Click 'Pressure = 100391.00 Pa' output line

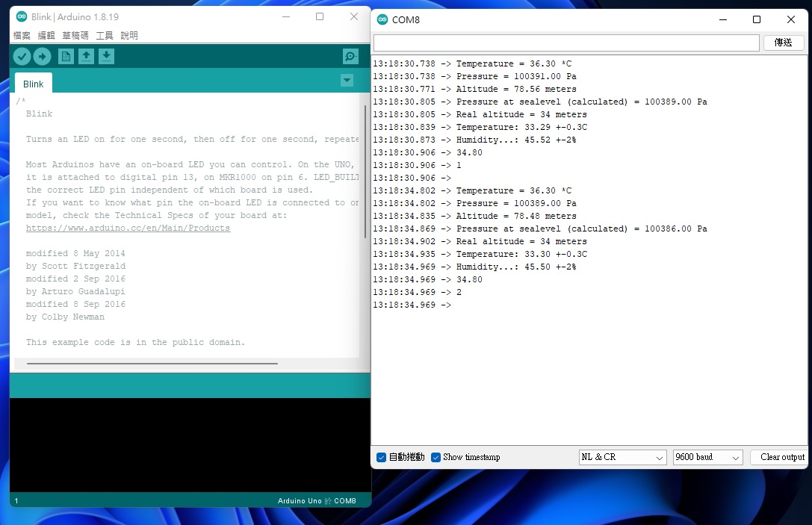pos(515,76)
